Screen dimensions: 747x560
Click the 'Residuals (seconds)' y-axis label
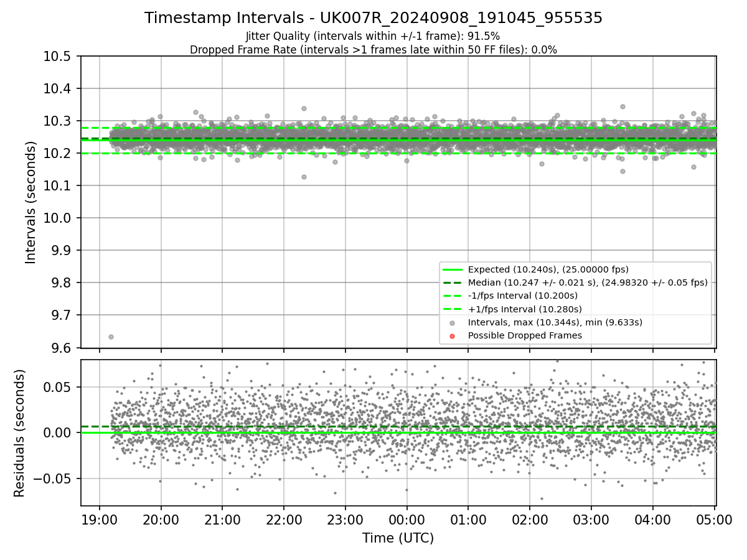coord(19,433)
